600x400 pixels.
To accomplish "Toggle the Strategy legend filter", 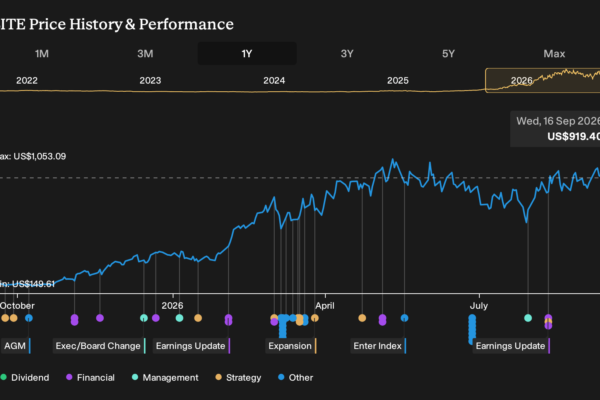I will click(x=238, y=378).
